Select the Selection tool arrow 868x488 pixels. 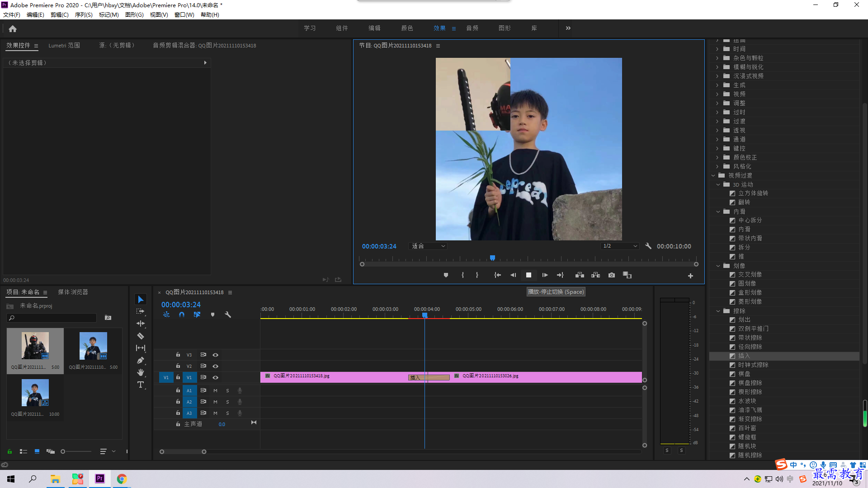coord(141,300)
